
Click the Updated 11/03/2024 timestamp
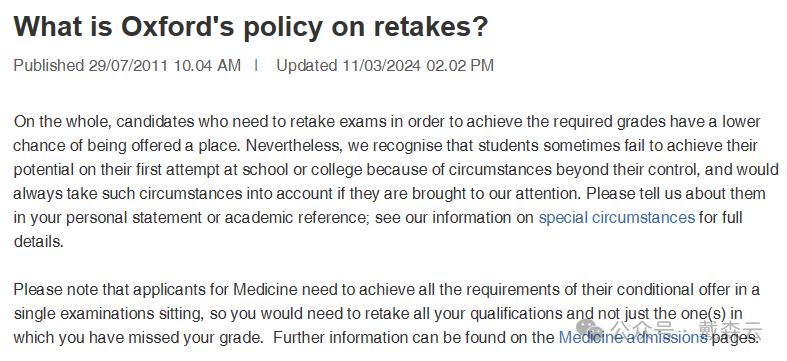pos(385,66)
